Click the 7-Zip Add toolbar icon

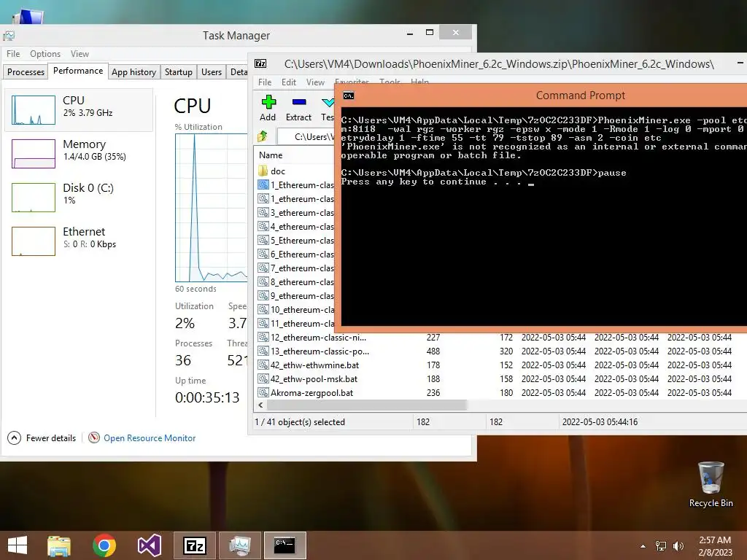click(x=268, y=102)
